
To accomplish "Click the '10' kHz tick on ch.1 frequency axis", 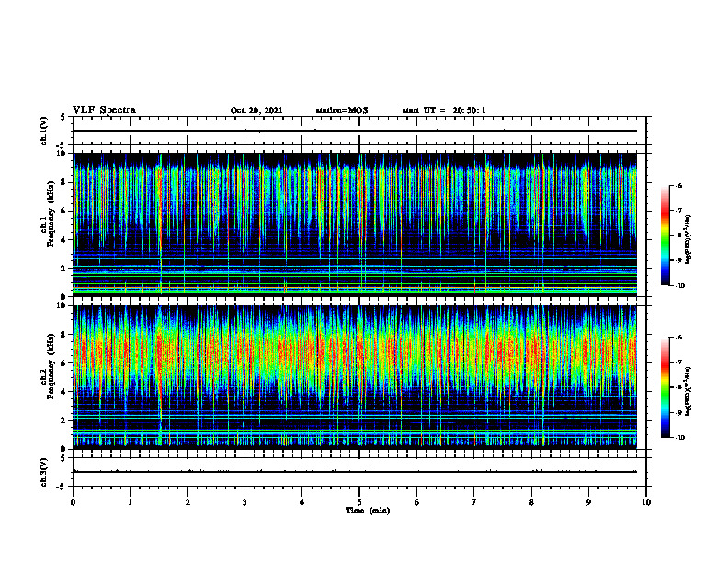I will [x=62, y=153].
